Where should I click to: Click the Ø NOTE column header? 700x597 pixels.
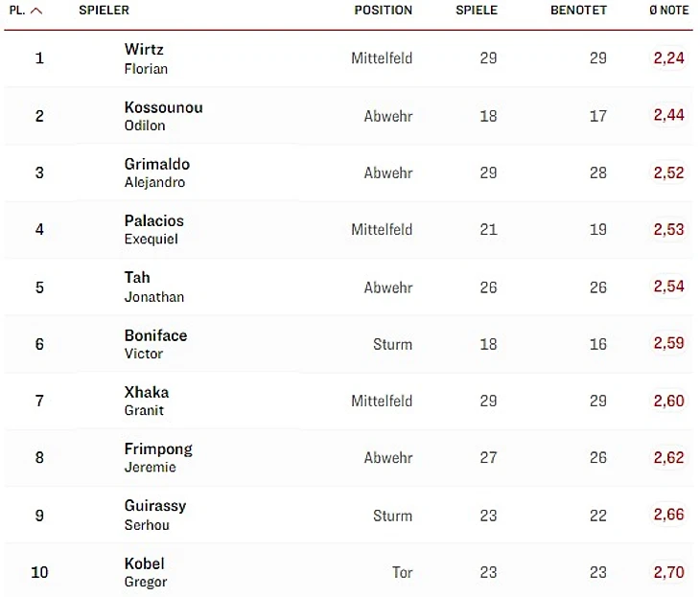(x=668, y=11)
